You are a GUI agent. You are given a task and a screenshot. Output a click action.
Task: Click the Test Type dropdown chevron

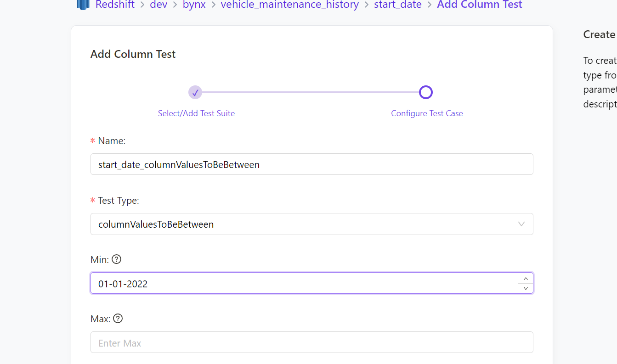tap(521, 224)
